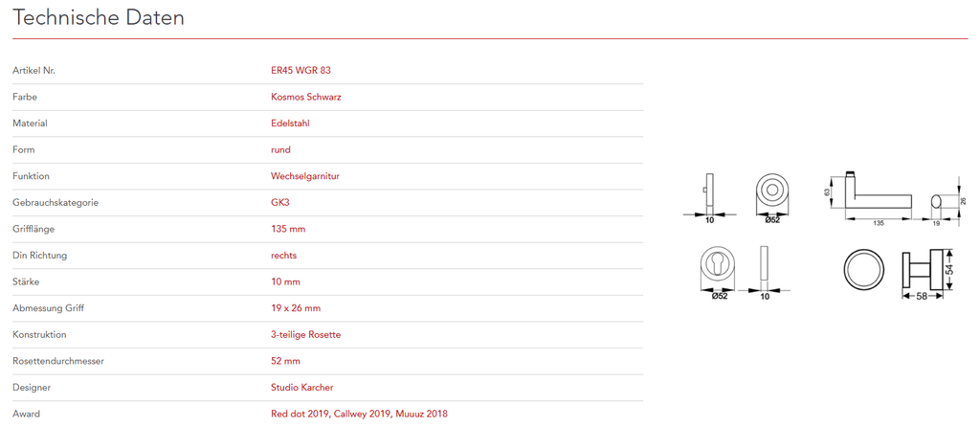Click the GK3 usage category value
The height and width of the screenshot is (427, 980).
280,203
